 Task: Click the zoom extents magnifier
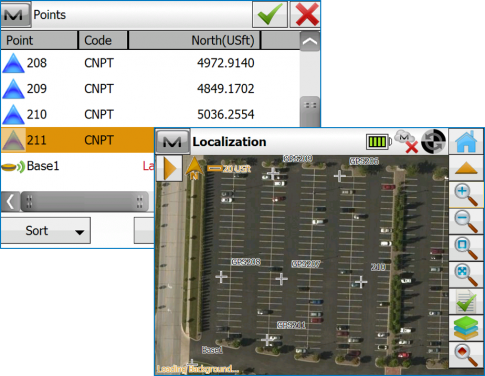pos(466,275)
